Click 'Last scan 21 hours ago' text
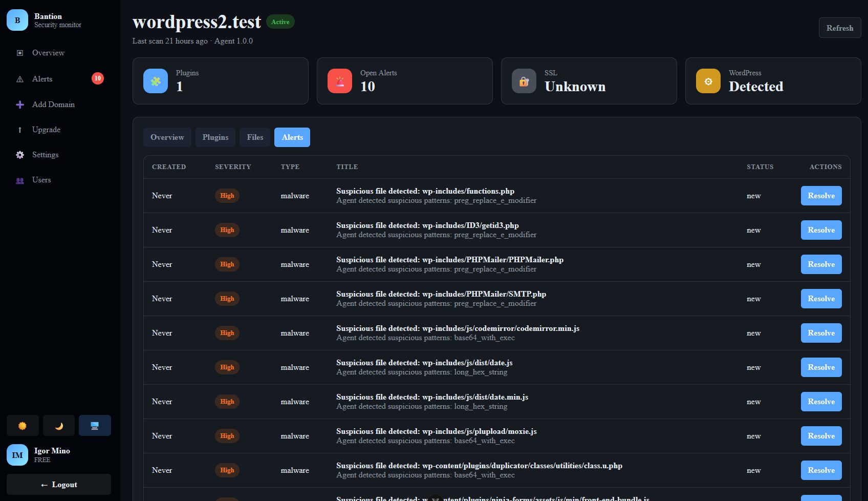868x501 pixels. coord(170,41)
